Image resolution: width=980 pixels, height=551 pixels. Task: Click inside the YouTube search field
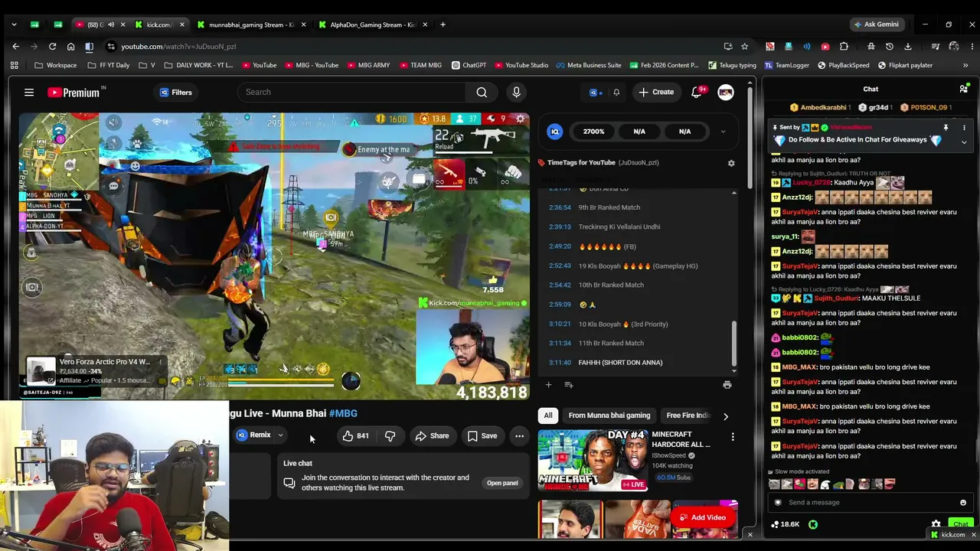350,93
